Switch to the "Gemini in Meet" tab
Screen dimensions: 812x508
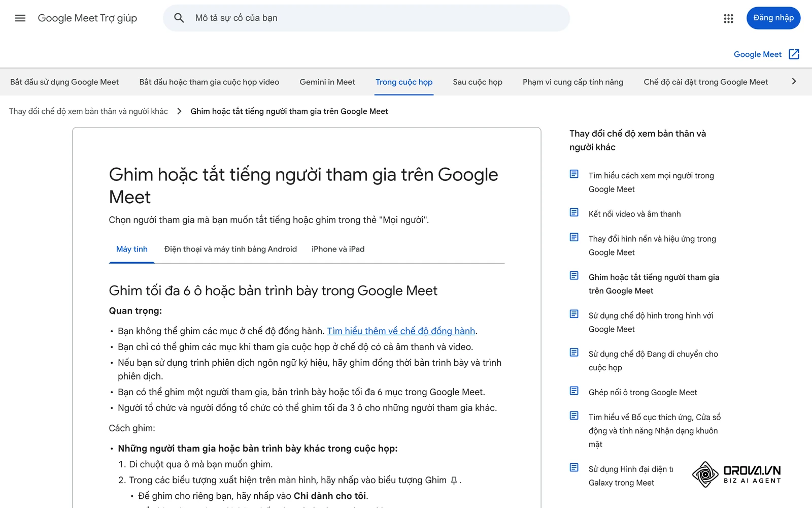tap(327, 82)
